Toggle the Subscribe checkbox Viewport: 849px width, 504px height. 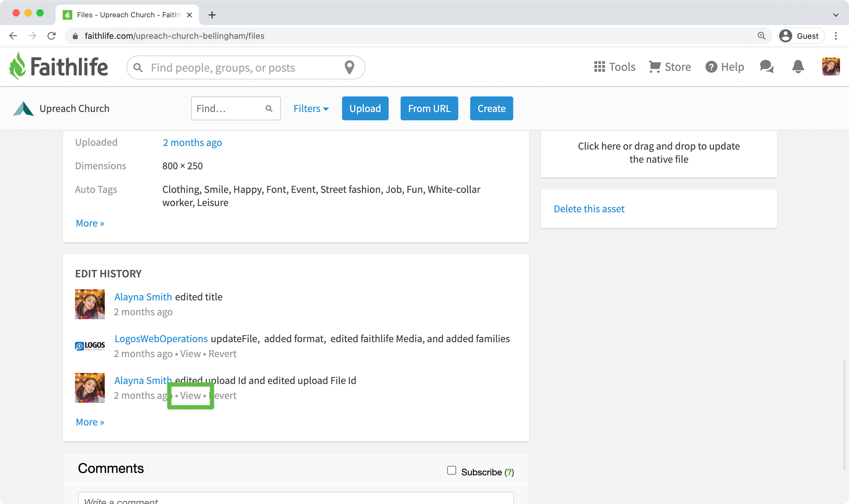[451, 470]
